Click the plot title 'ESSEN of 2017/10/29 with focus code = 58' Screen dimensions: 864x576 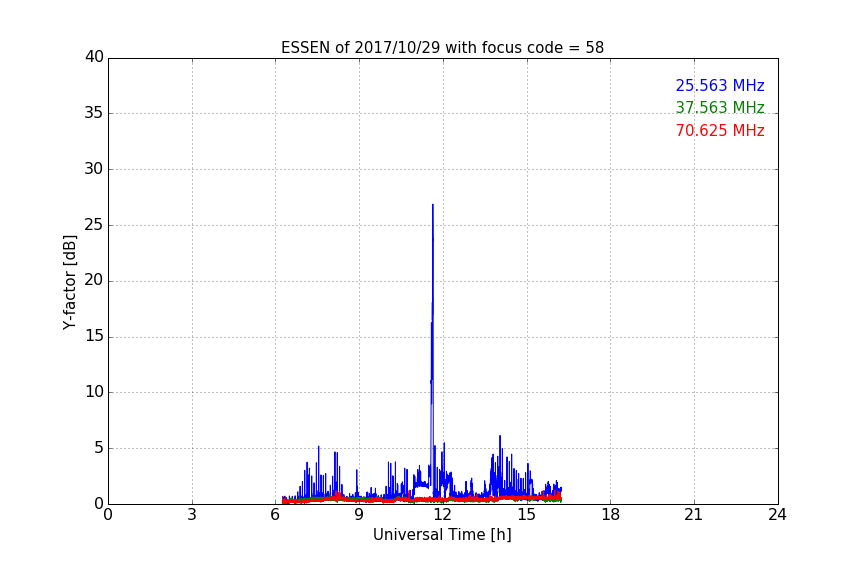pos(442,48)
